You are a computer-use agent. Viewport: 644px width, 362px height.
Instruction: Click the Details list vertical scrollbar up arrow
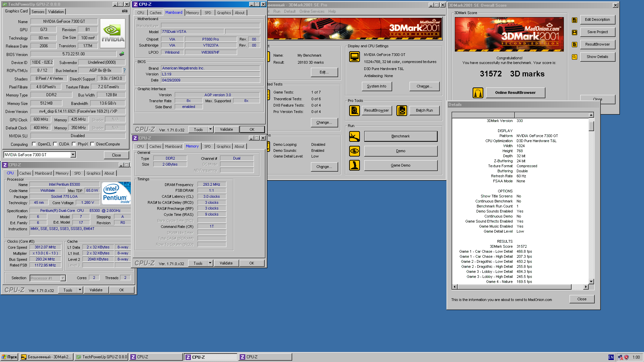click(591, 115)
